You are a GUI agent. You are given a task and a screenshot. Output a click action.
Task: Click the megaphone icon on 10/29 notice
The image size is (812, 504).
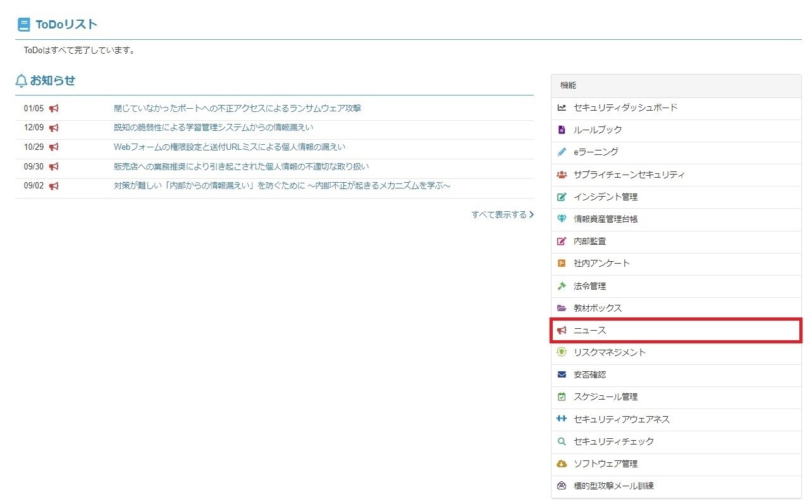tap(54, 147)
